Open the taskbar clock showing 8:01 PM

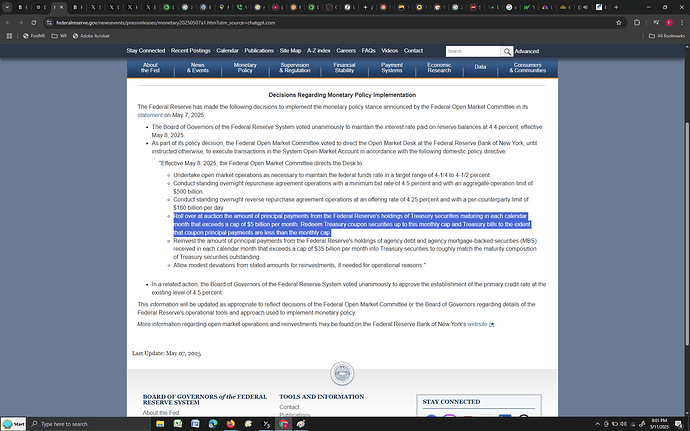(x=659, y=424)
